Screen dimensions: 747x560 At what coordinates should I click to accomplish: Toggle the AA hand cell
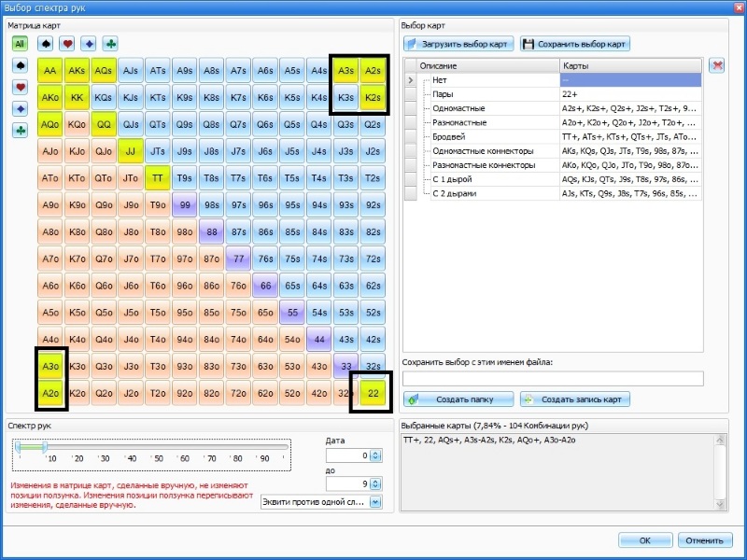click(50, 71)
